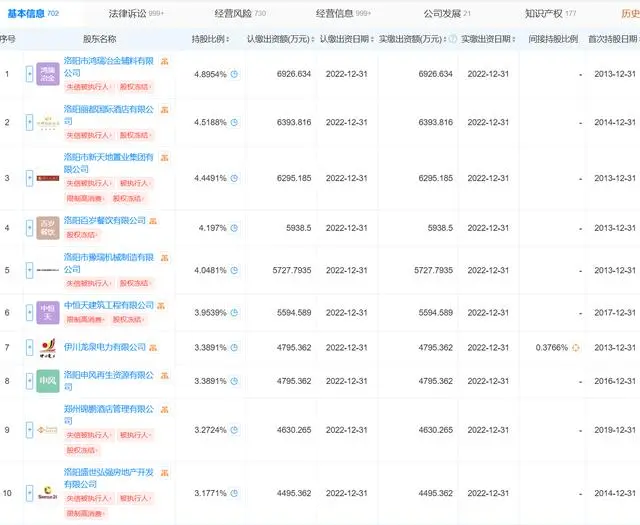This screenshot has width=640, height=525.
Task: Sort by 认缴出资额(万元) column header
Action: click(281, 39)
